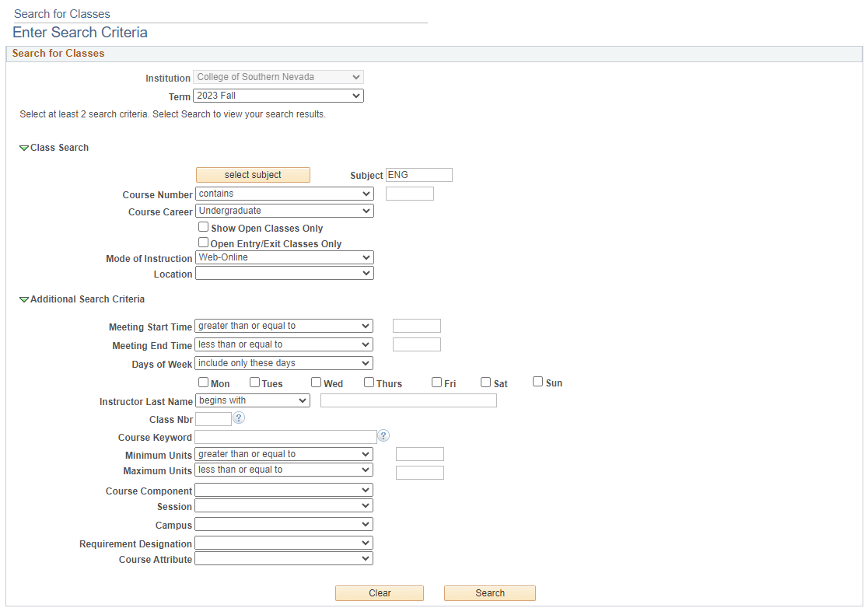Click the Search button
Image resolution: width=868 pixels, height=615 pixels.
pos(490,593)
